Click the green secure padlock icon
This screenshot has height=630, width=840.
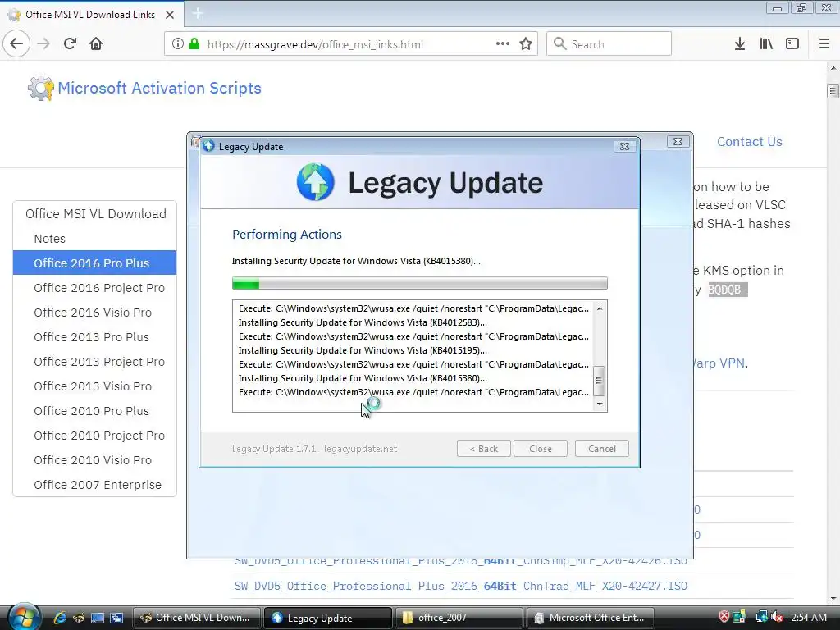point(194,43)
